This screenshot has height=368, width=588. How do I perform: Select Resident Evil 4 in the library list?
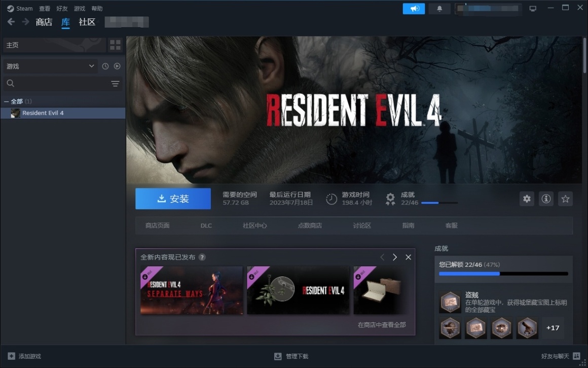click(x=63, y=113)
